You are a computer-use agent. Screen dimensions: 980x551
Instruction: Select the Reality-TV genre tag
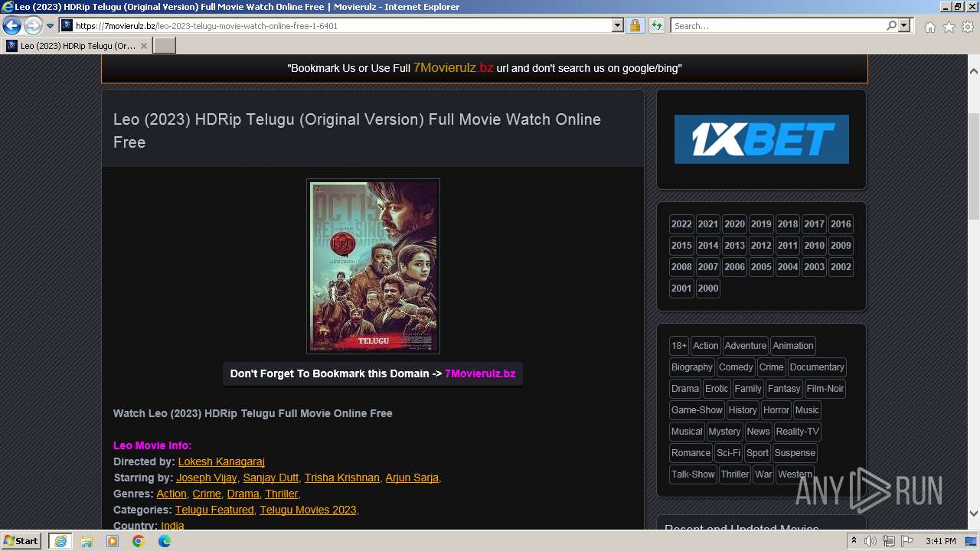coord(798,432)
